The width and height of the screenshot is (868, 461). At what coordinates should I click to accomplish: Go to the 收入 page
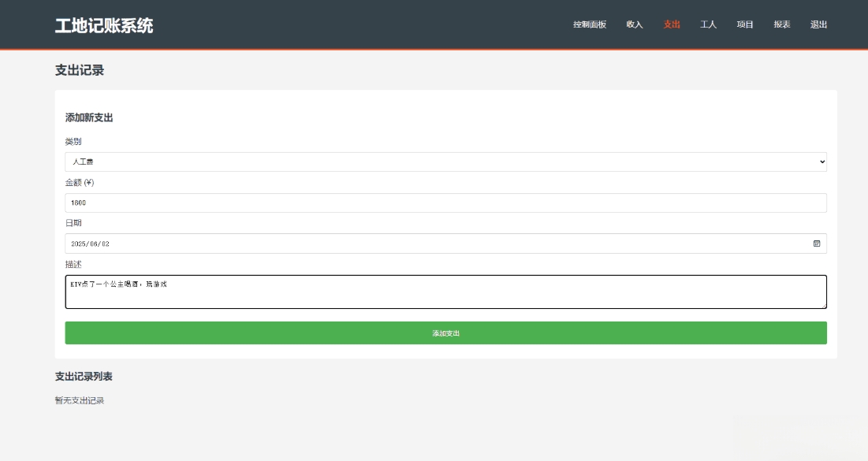[634, 24]
